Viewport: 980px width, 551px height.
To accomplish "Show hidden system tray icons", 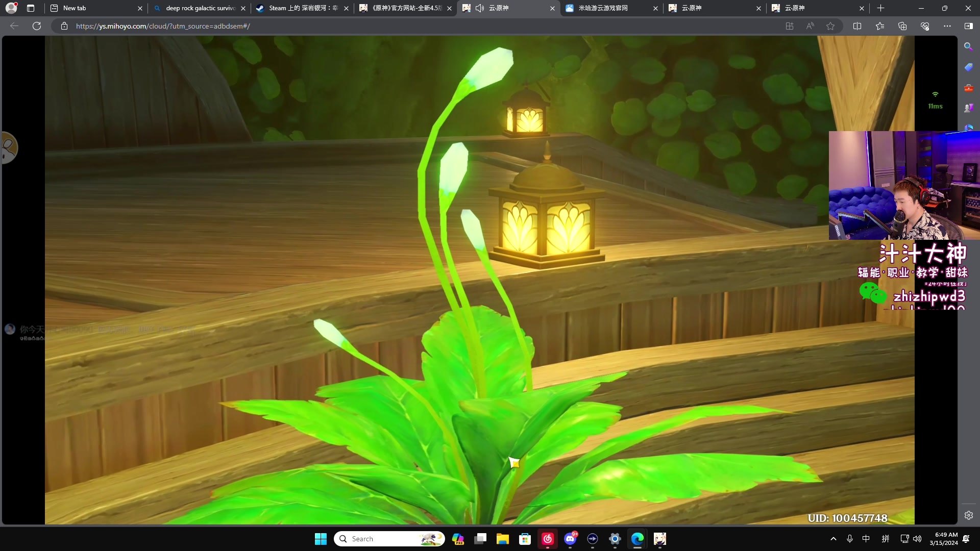I will (x=834, y=539).
